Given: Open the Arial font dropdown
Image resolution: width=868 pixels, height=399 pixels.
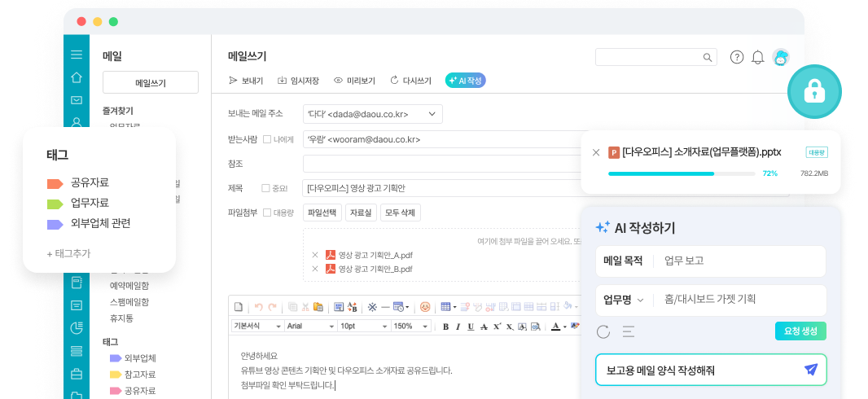Looking at the screenshot, I should (x=310, y=326).
